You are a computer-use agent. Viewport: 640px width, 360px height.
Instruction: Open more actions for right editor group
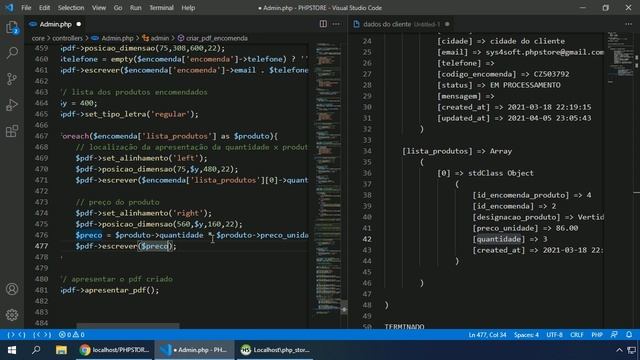629,24
